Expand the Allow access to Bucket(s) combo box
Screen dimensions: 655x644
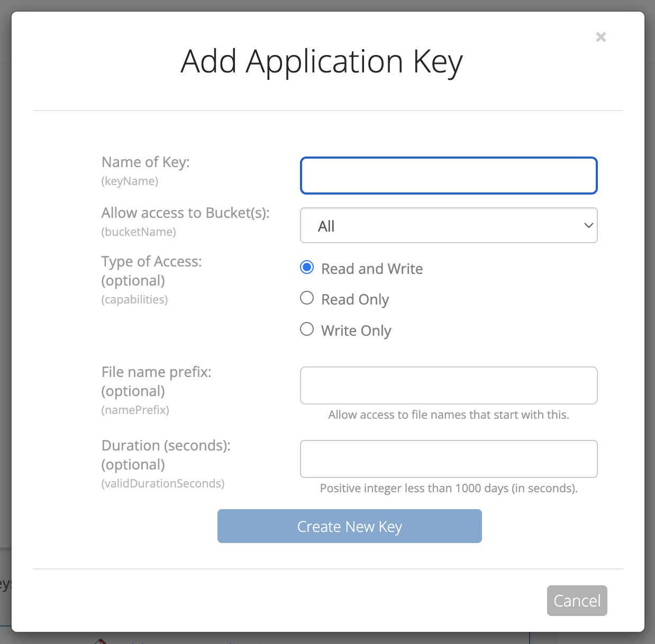click(x=449, y=225)
